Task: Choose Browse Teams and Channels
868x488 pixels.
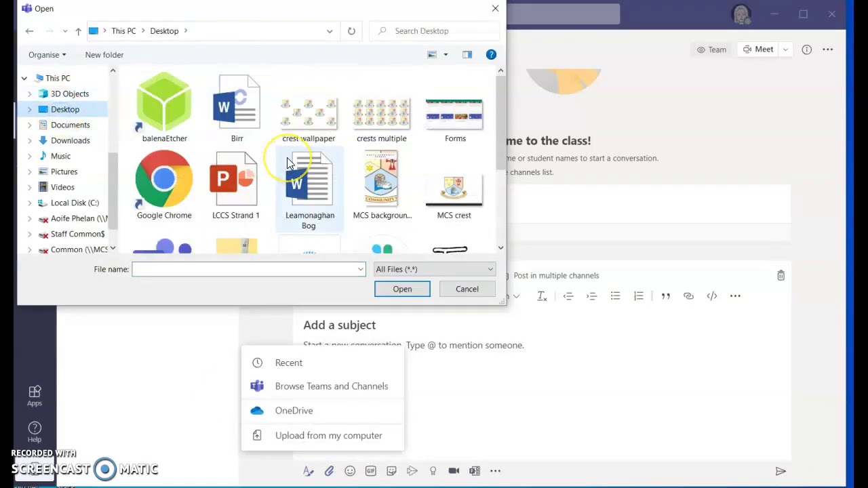Action: [323, 386]
